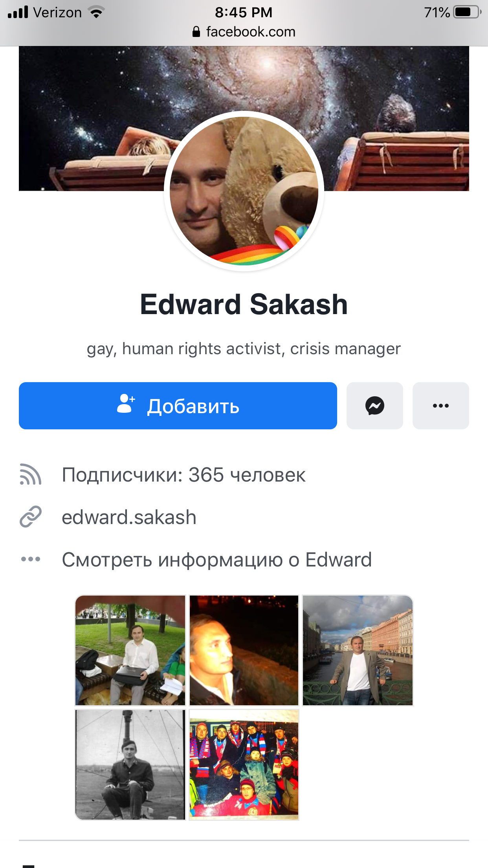Image resolution: width=488 pixels, height=868 pixels.
Task: Open photo of man sitting on park bench
Action: 130,651
